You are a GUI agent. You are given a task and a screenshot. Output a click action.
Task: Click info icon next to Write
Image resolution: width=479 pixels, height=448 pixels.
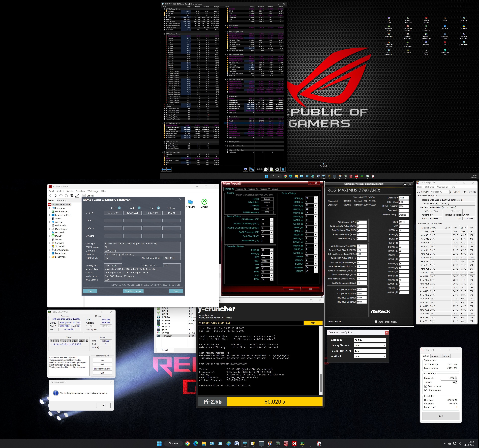tap(139, 208)
